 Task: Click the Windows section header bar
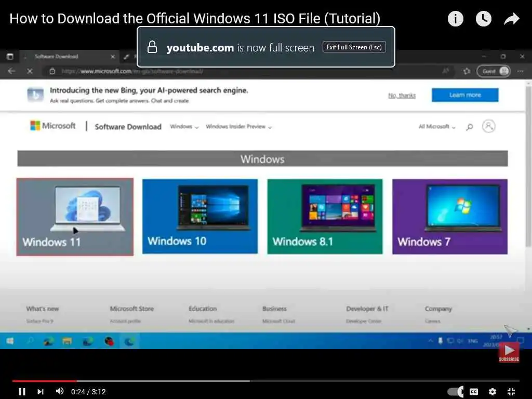[262, 158]
